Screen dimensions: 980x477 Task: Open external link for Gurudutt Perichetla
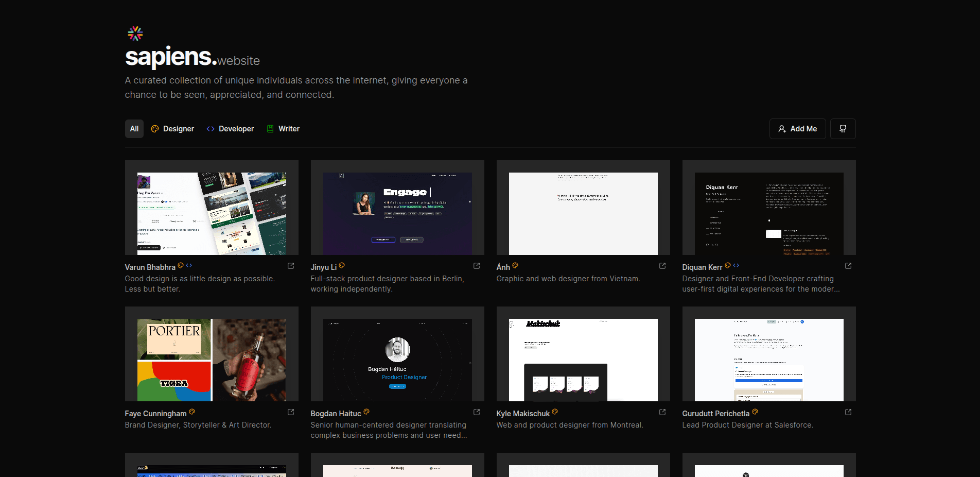(x=848, y=412)
